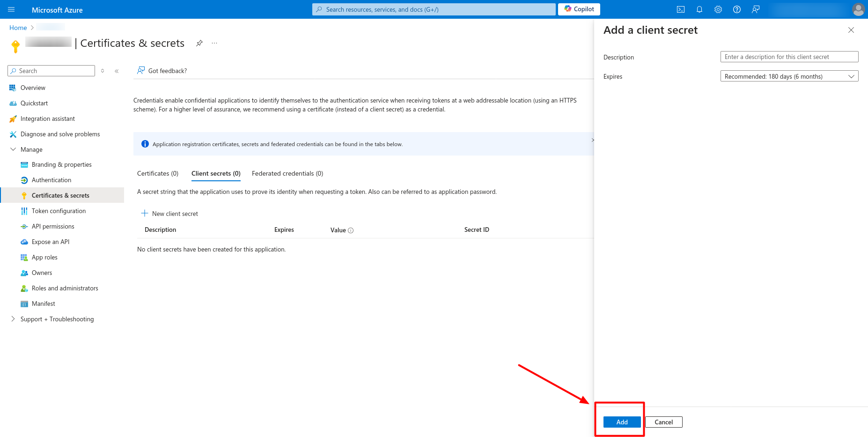Click the Value info icon

click(351, 230)
